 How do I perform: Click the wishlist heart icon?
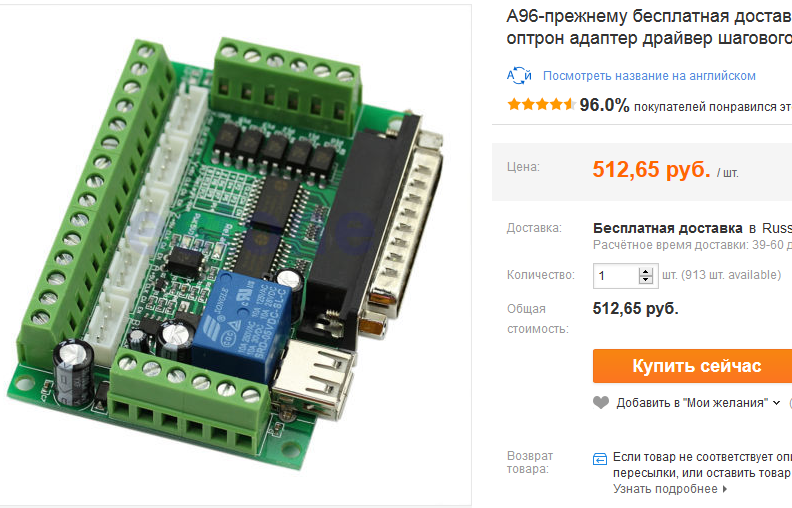[601, 403]
